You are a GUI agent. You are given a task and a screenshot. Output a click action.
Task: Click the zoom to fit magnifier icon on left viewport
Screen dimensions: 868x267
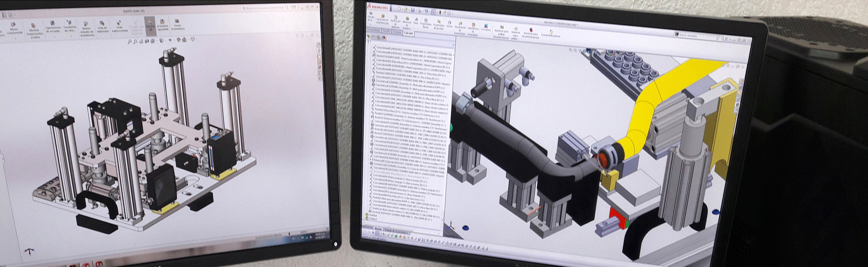pos(130,41)
